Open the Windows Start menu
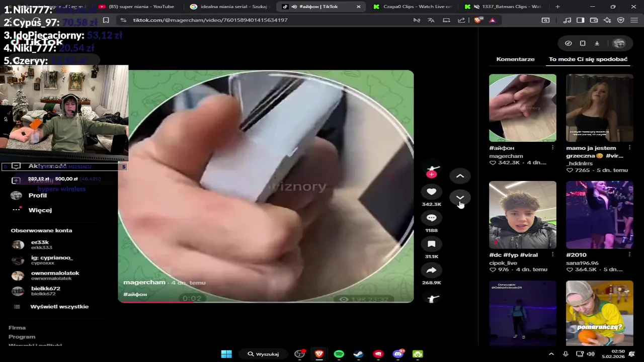This screenshot has height=362, width=644. pos(226,354)
